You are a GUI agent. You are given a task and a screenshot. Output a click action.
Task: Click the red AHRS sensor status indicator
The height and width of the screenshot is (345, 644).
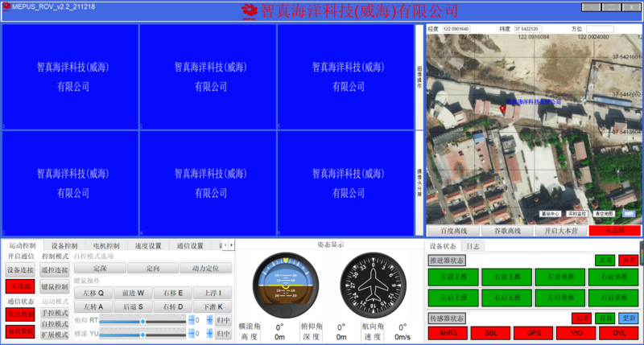pos(448,332)
